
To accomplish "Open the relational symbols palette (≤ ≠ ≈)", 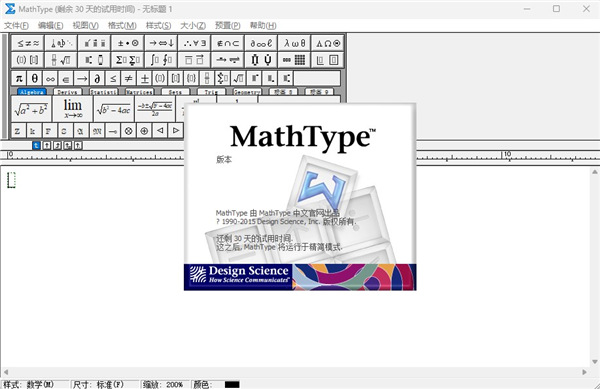I will tap(28, 43).
